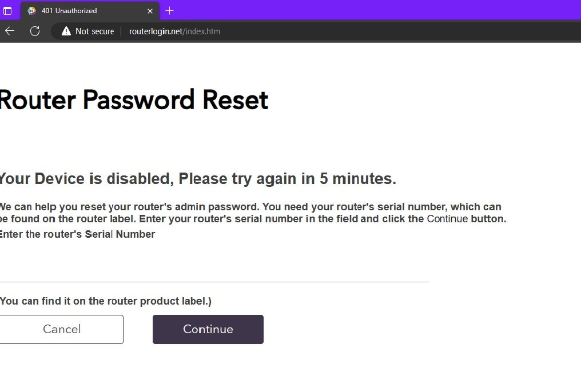Reload the page with the refresh icon
This screenshot has height=392, width=581.
coord(35,31)
